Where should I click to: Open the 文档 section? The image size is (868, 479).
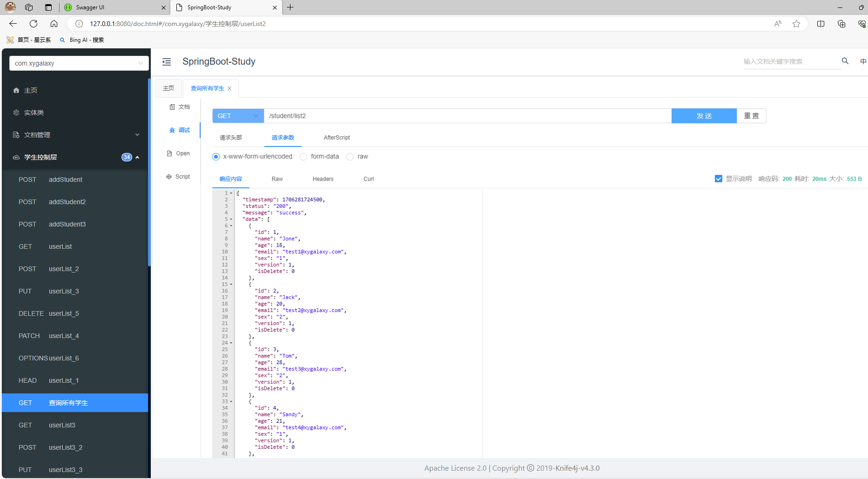pos(180,107)
